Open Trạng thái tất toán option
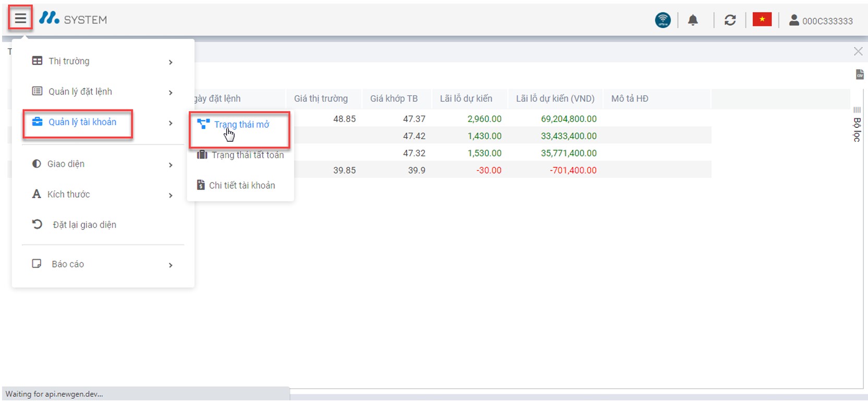868x403 pixels. [247, 155]
